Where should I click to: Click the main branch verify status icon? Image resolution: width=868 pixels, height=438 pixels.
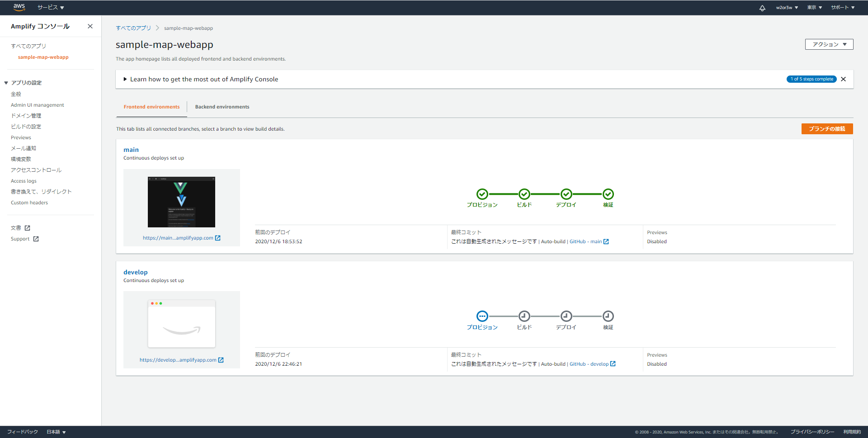tap(608, 194)
